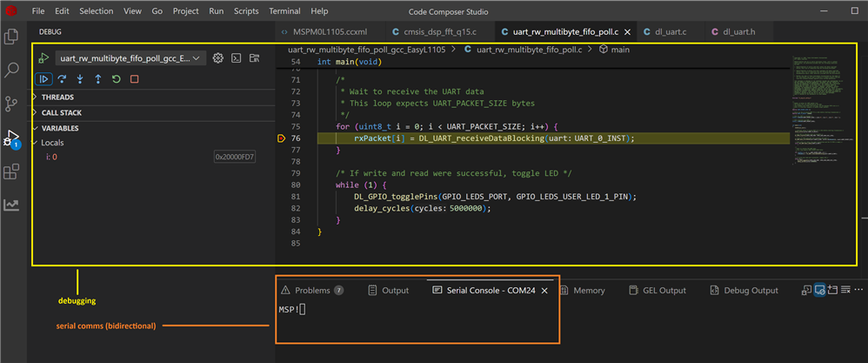Click the Code Composer Studio logo
The height and width of the screenshot is (363, 868).
coord(11,11)
